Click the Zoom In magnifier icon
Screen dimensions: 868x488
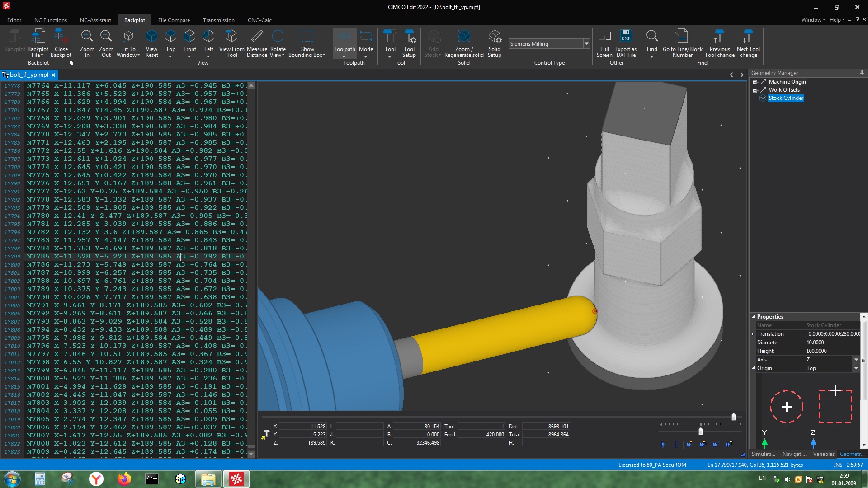pyautogui.click(x=87, y=37)
